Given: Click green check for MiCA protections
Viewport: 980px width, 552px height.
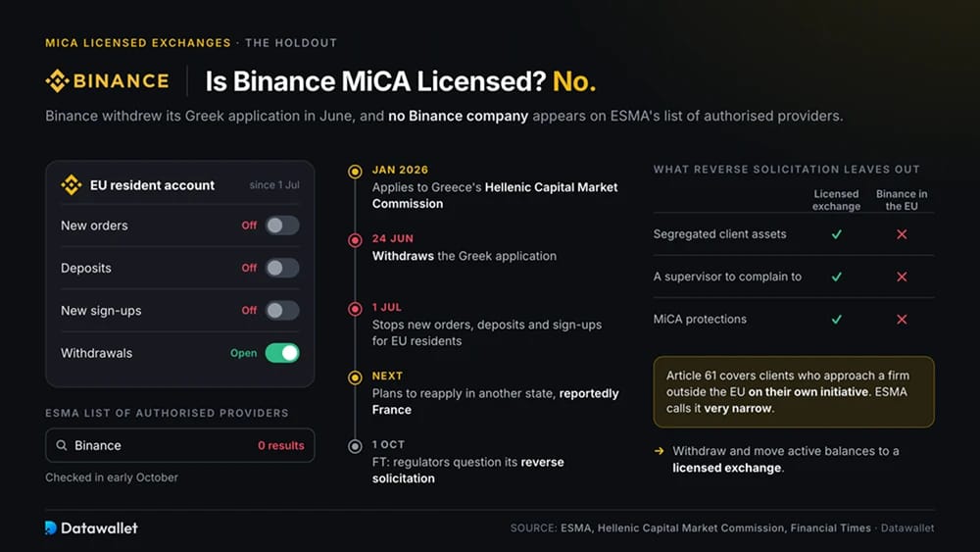Looking at the screenshot, I should (836, 319).
